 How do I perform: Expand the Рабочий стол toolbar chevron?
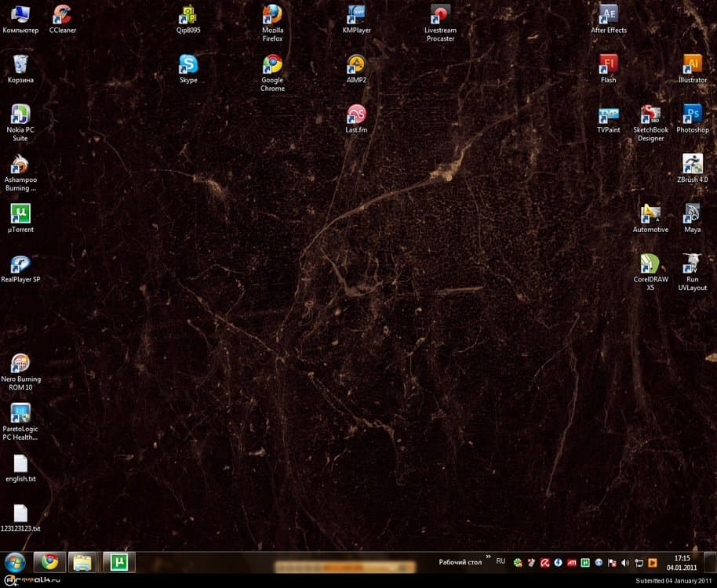click(488, 557)
